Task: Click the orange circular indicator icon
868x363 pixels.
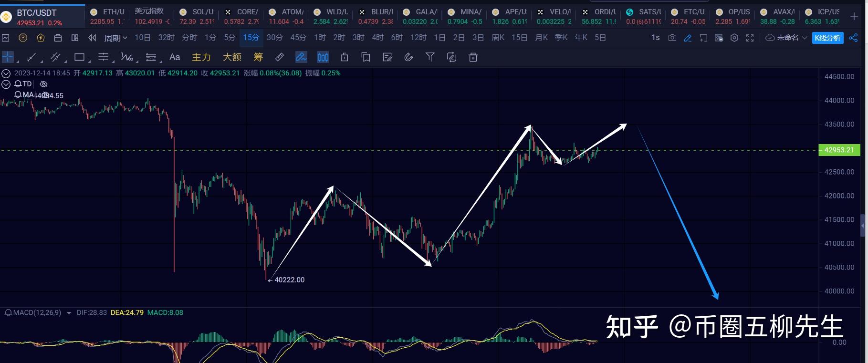Action: [x=23, y=38]
